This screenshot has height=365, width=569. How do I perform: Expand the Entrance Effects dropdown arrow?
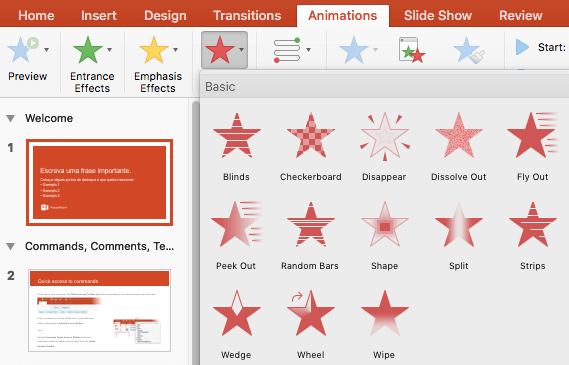pyautogui.click(x=110, y=50)
